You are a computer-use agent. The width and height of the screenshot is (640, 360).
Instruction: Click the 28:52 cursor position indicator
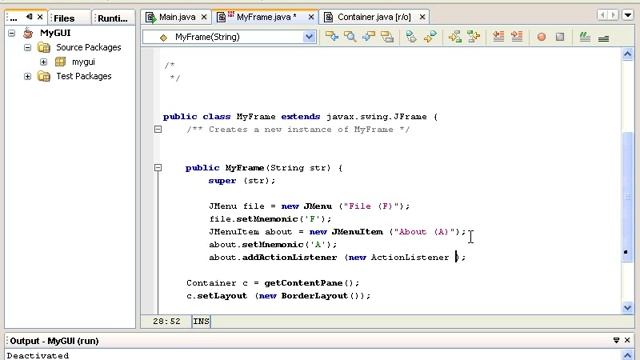(x=167, y=322)
